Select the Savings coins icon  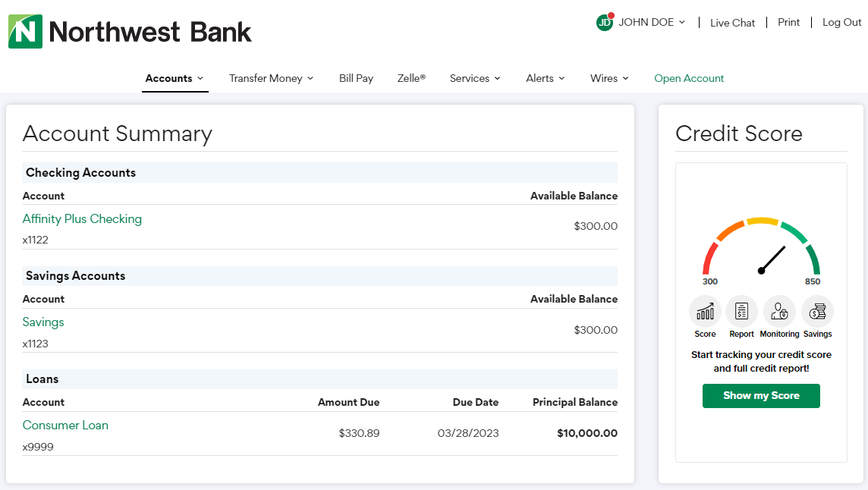[x=817, y=312]
